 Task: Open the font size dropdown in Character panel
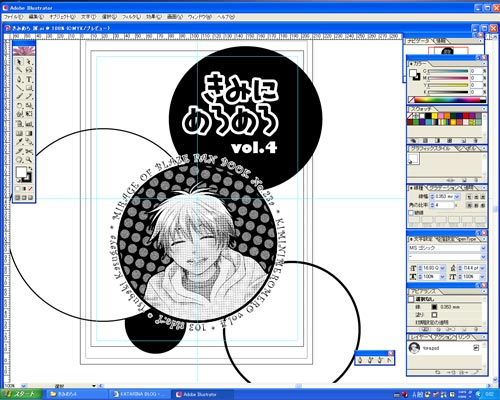pyautogui.click(x=443, y=268)
